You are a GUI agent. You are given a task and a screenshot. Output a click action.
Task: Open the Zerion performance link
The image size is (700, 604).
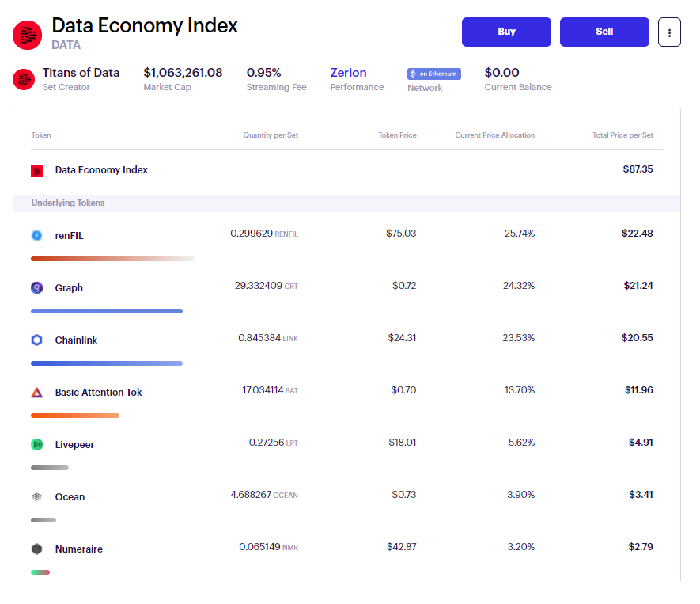348,73
